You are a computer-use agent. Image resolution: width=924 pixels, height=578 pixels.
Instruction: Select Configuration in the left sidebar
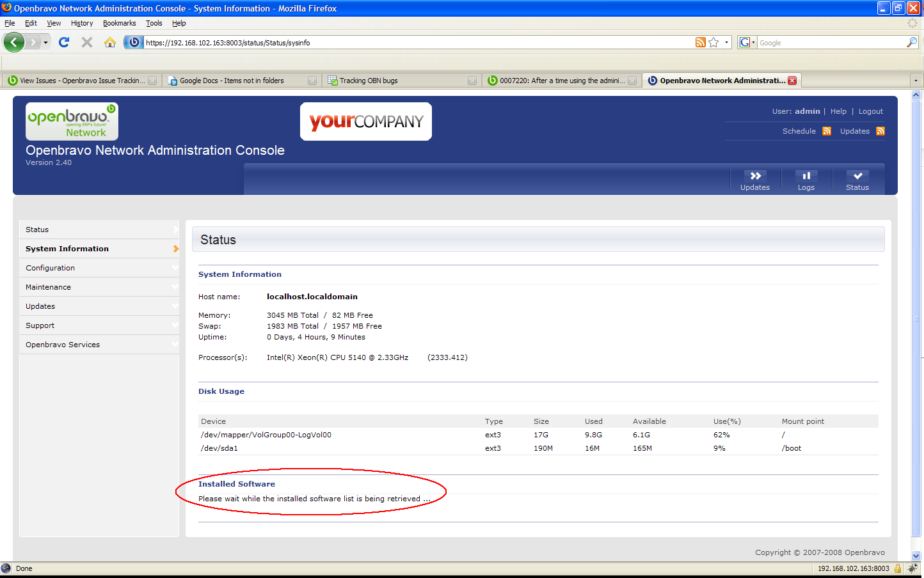50,268
